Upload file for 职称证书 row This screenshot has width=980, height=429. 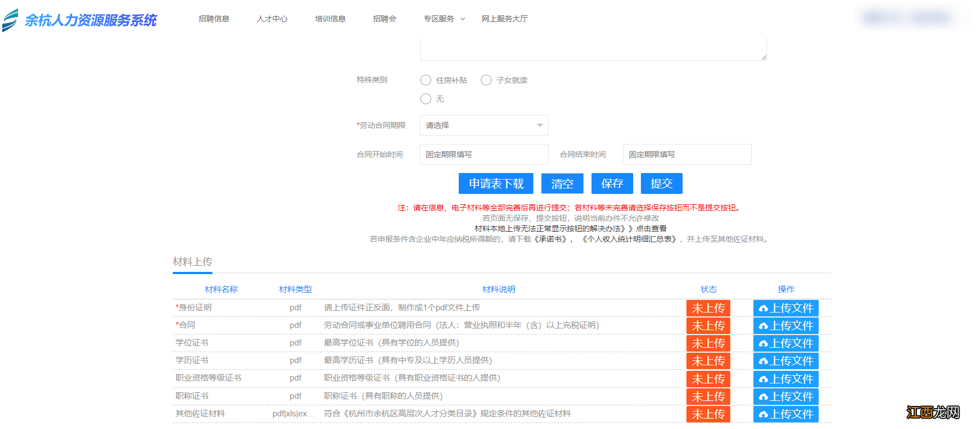tap(786, 397)
